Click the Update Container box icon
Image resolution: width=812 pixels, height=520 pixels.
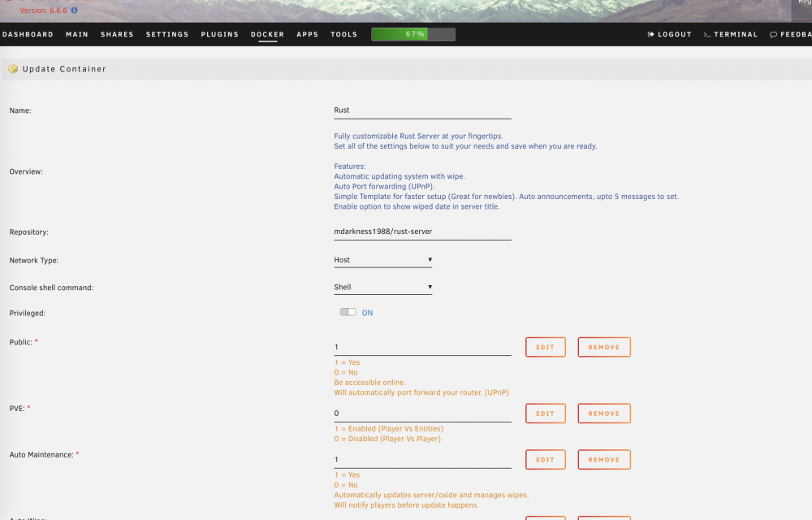(x=13, y=69)
